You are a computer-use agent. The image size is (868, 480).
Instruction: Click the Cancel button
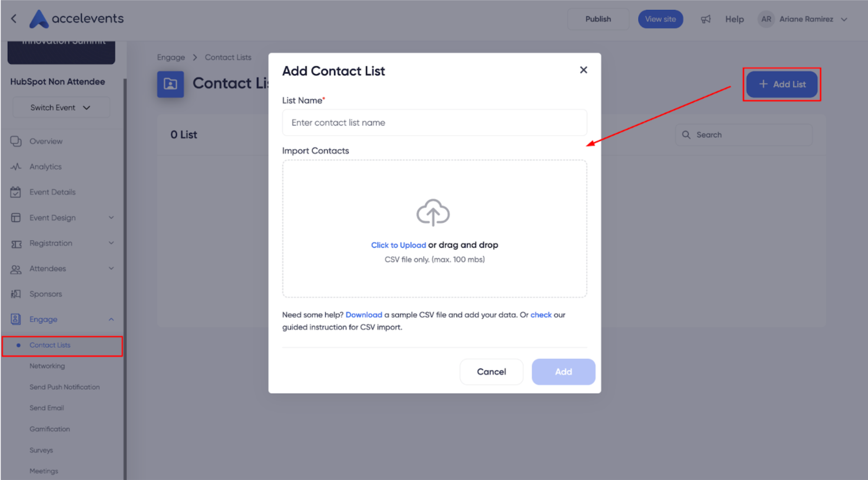[491, 372]
